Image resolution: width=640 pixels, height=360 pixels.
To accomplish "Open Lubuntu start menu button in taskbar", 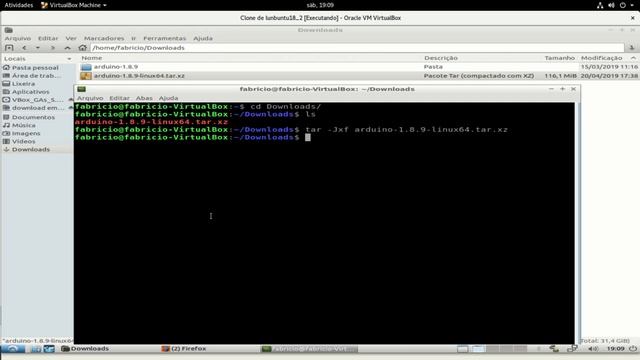I will point(13,349).
